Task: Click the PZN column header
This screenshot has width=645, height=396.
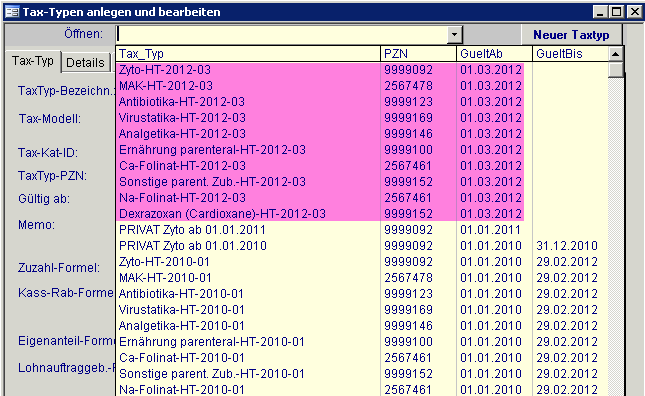Action: point(418,54)
